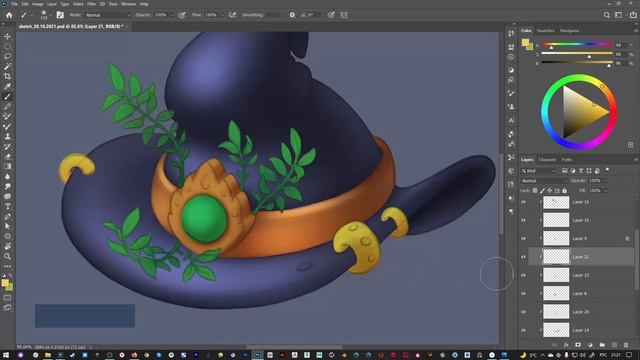
Task: Toggle the Brush Settings panel icon
Action: coord(60,15)
